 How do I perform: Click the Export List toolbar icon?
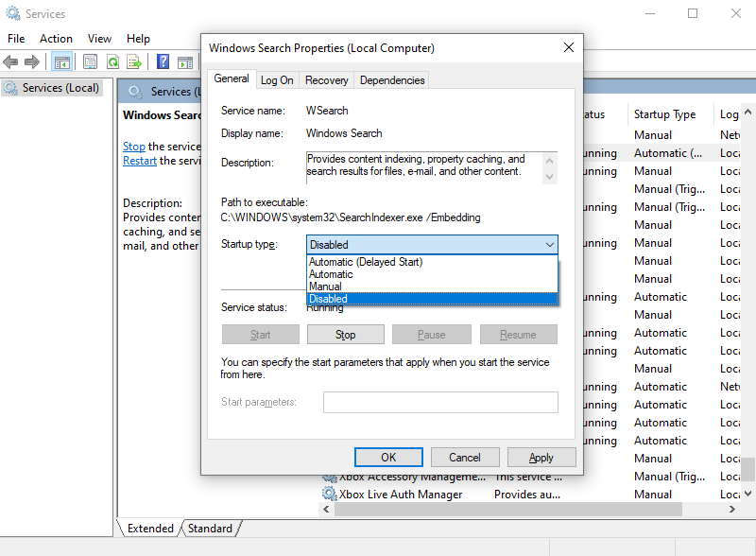tap(134, 61)
